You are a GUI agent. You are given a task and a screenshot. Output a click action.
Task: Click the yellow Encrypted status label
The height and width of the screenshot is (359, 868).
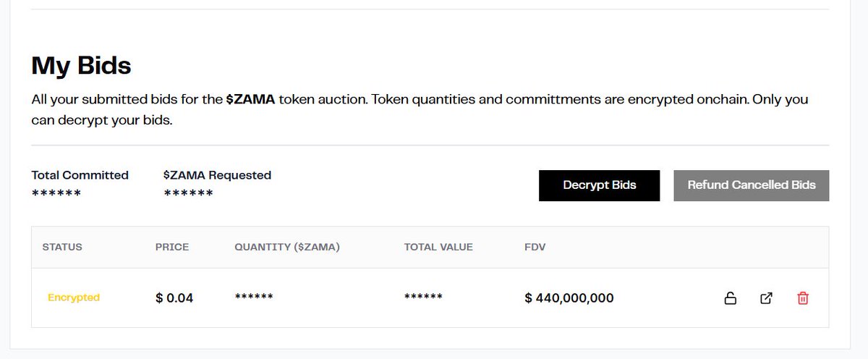tap(74, 297)
